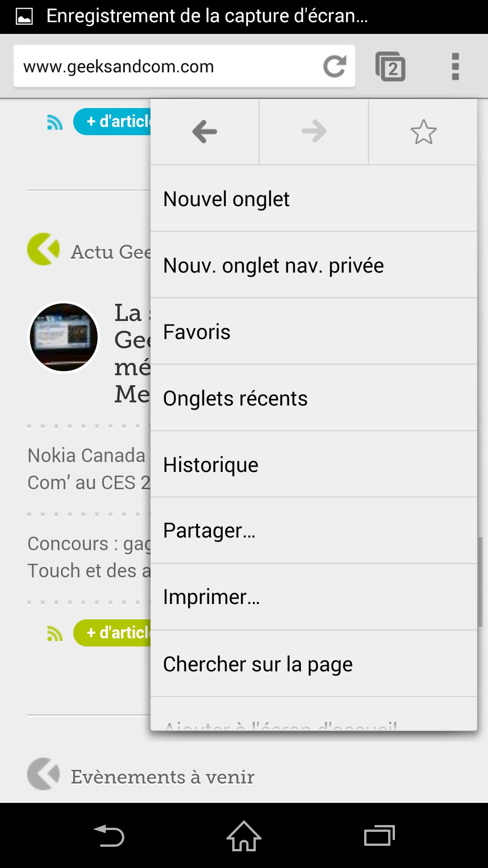This screenshot has width=488, height=868.
Task: Open the tab switcher showing 2 tabs
Action: pyautogui.click(x=390, y=67)
